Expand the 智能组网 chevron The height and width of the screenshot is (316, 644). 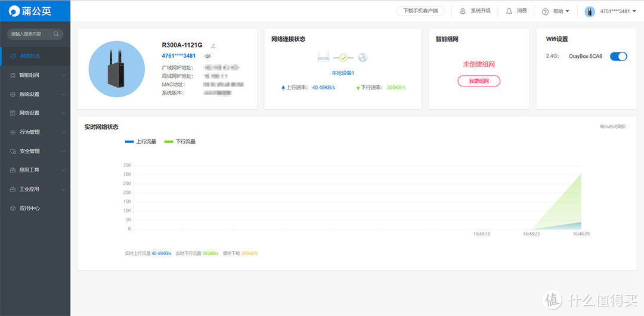(63, 75)
